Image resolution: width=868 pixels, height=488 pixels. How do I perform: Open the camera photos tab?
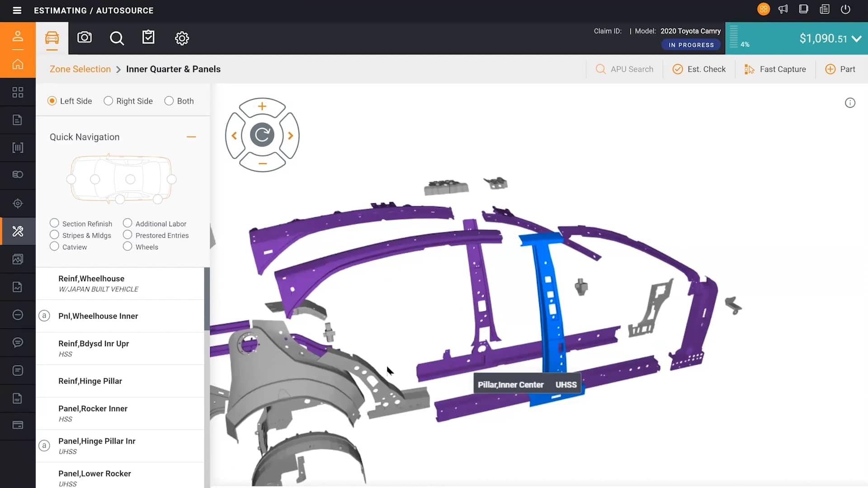85,38
